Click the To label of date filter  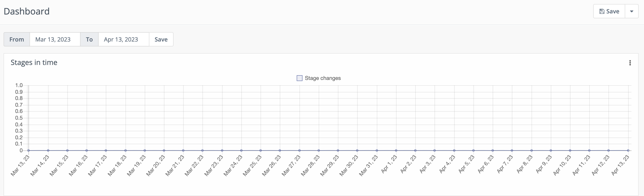tap(89, 40)
